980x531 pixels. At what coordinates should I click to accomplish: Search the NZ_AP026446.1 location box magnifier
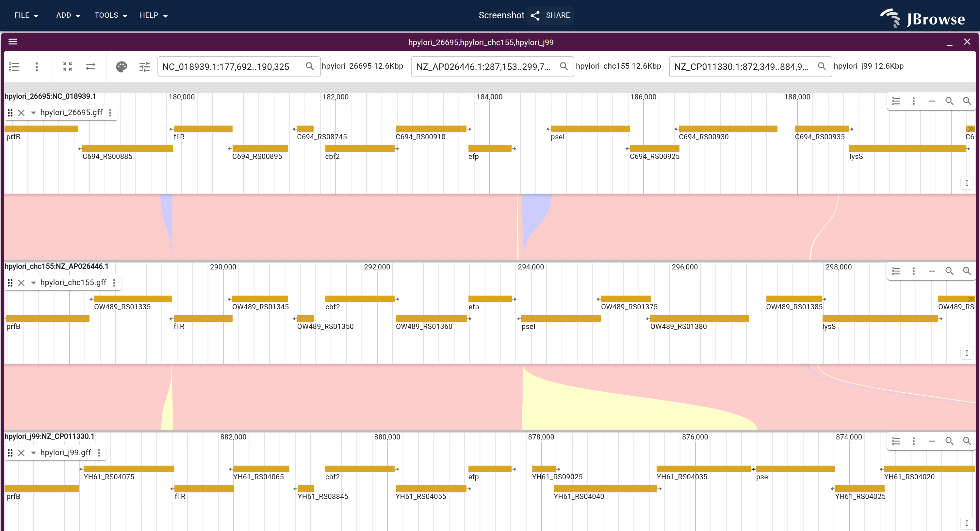(x=564, y=66)
